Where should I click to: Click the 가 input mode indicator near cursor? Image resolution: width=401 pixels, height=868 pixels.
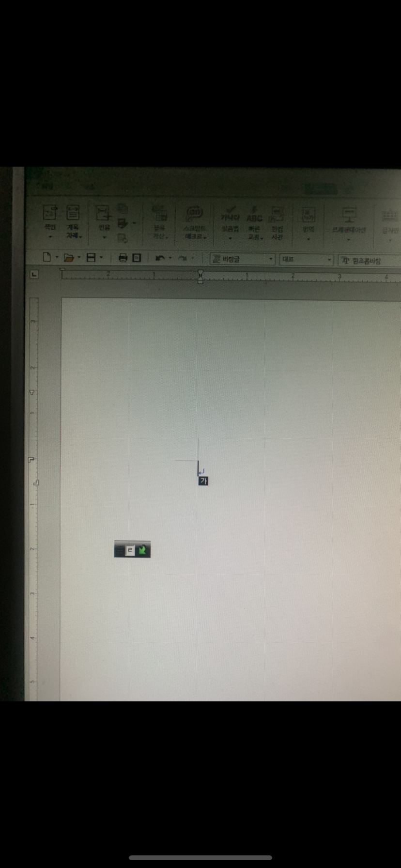point(203,481)
